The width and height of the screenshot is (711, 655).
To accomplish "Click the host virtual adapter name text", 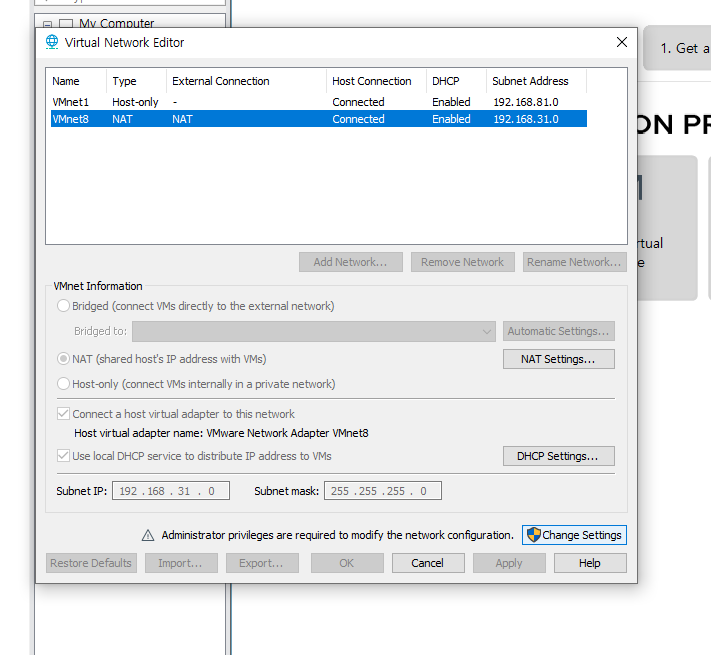I will point(221,433).
